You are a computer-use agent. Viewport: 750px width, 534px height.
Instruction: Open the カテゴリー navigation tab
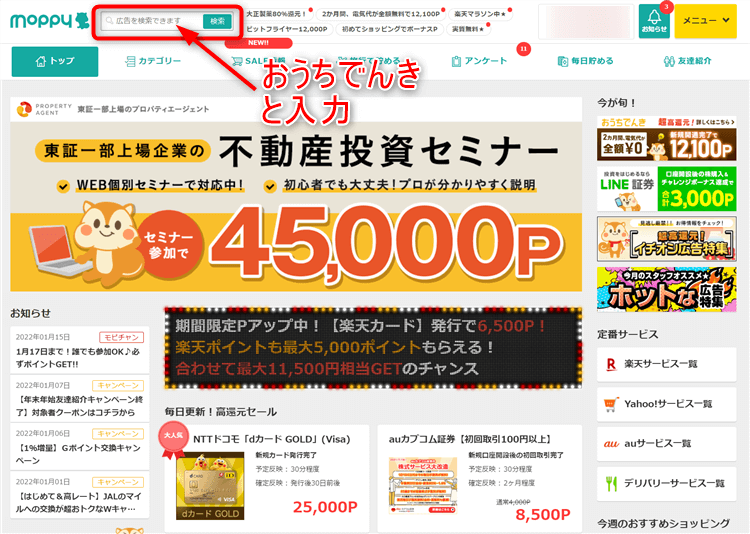[x=153, y=61]
